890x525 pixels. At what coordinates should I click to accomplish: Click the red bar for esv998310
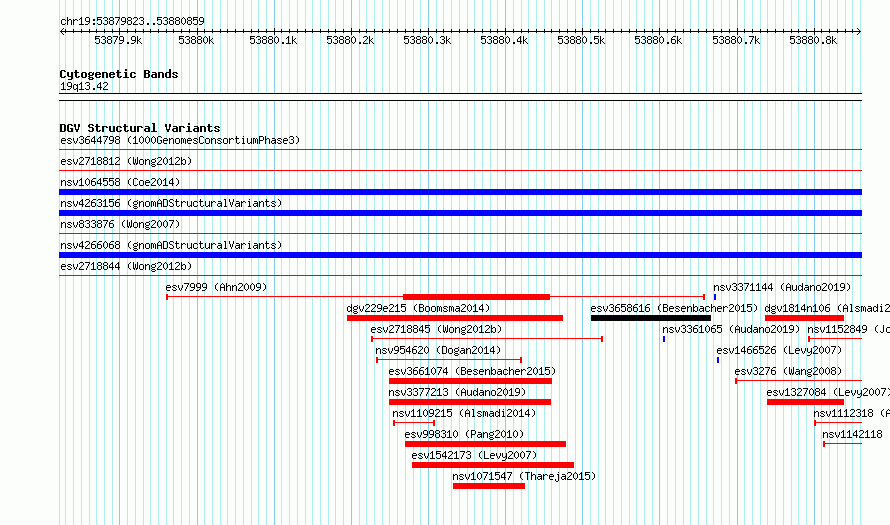coord(485,444)
